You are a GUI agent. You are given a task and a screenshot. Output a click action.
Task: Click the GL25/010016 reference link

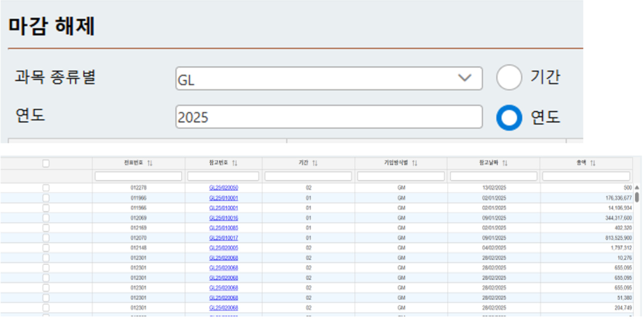[223, 218]
